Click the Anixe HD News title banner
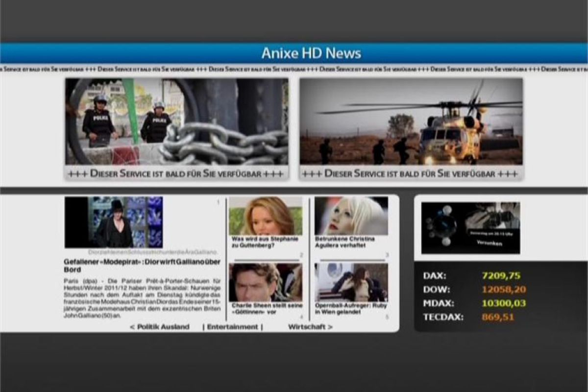 (311, 53)
